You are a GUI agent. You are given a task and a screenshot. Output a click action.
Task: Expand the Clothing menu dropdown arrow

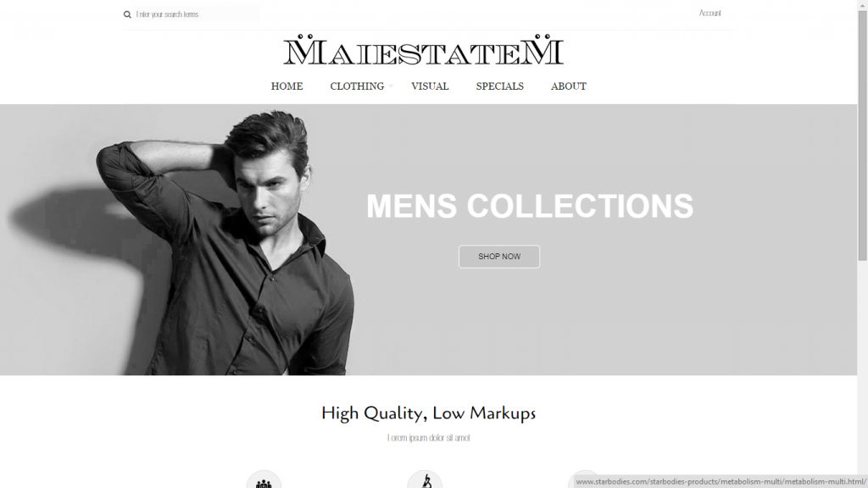coord(391,86)
